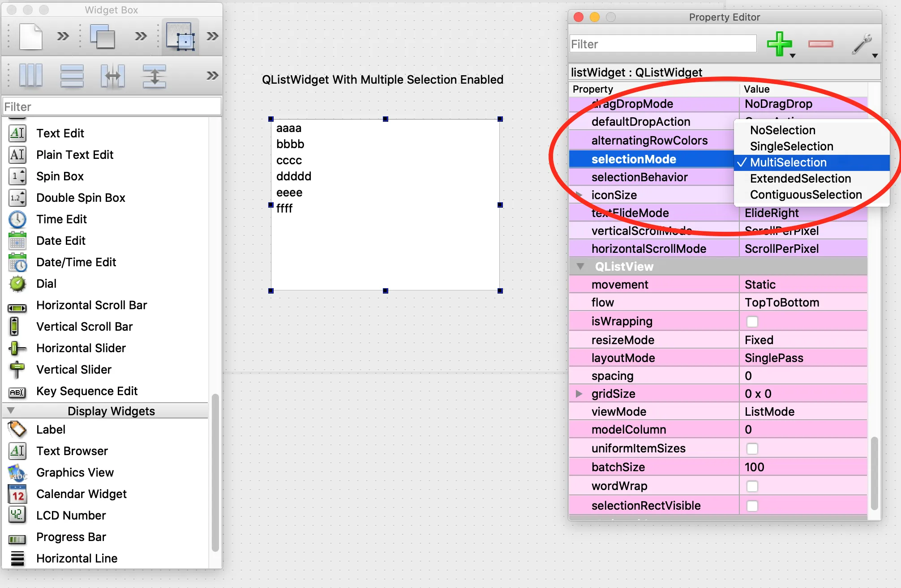
Task: Click the Property Editor filter field
Action: pos(662,44)
